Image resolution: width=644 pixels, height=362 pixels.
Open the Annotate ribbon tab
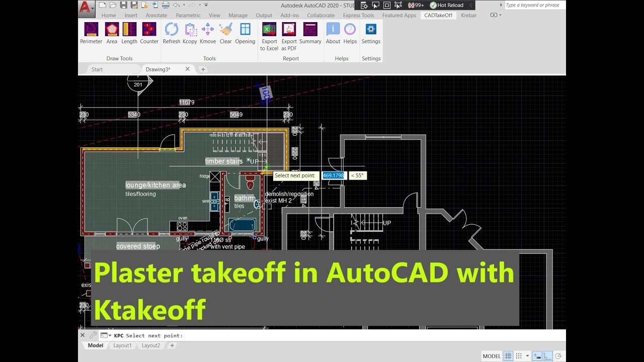[156, 15]
